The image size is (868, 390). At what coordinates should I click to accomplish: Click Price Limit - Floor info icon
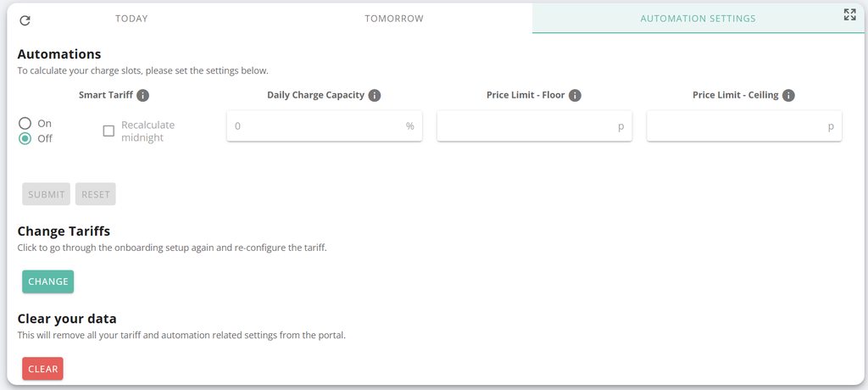pos(575,96)
